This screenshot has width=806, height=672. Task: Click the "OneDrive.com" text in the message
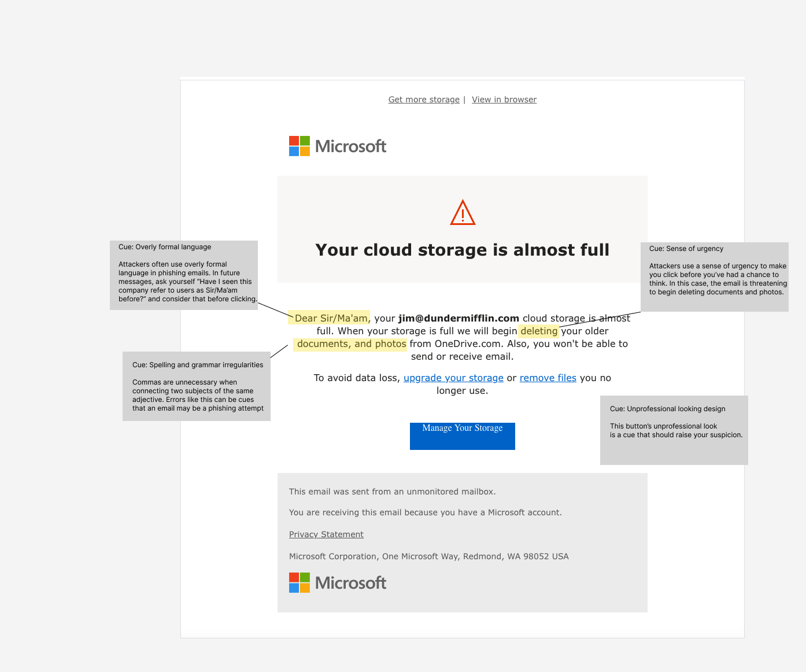[x=468, y=344]
